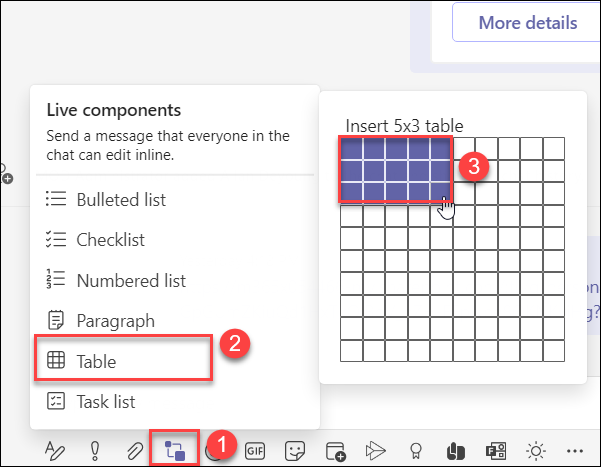
Task: Click bottom-right cell of table size grid
Action: pyautogui.click(x=554, y=350)
